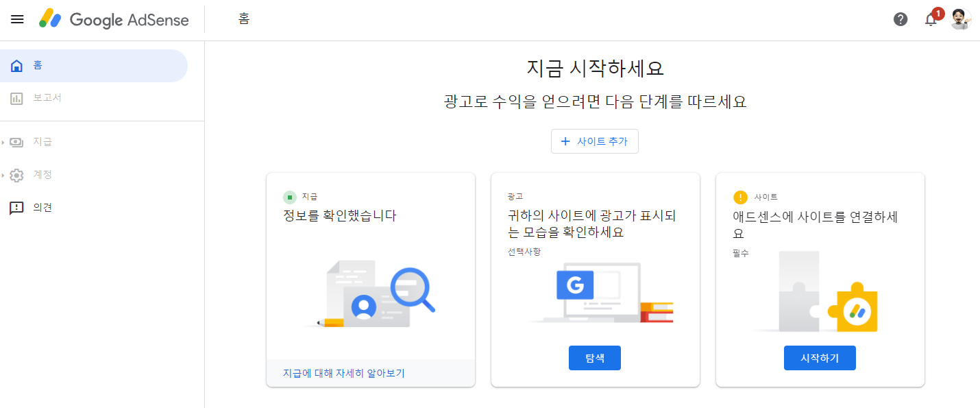This screenshot has width=980, height=408.
Task: Click the document and magnifier illustration
Action: pyautogui.click(x=370, y=294)
